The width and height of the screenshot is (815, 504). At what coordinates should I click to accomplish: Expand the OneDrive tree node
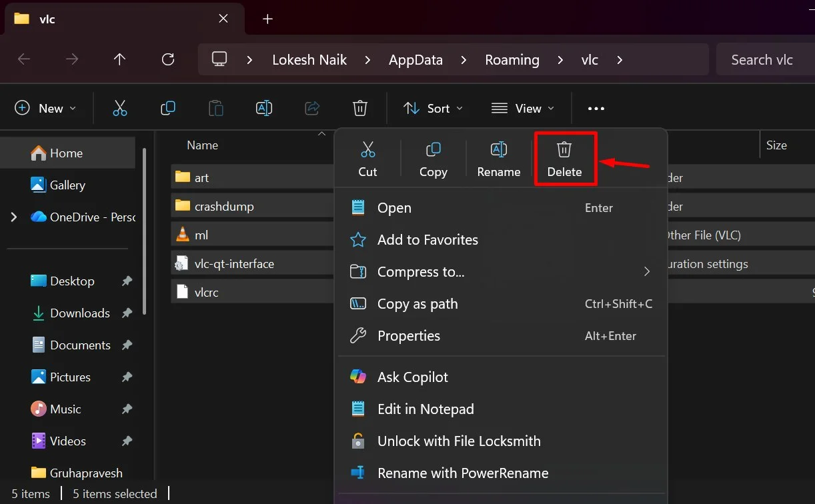pyautogui.click(x=13, y=217)
